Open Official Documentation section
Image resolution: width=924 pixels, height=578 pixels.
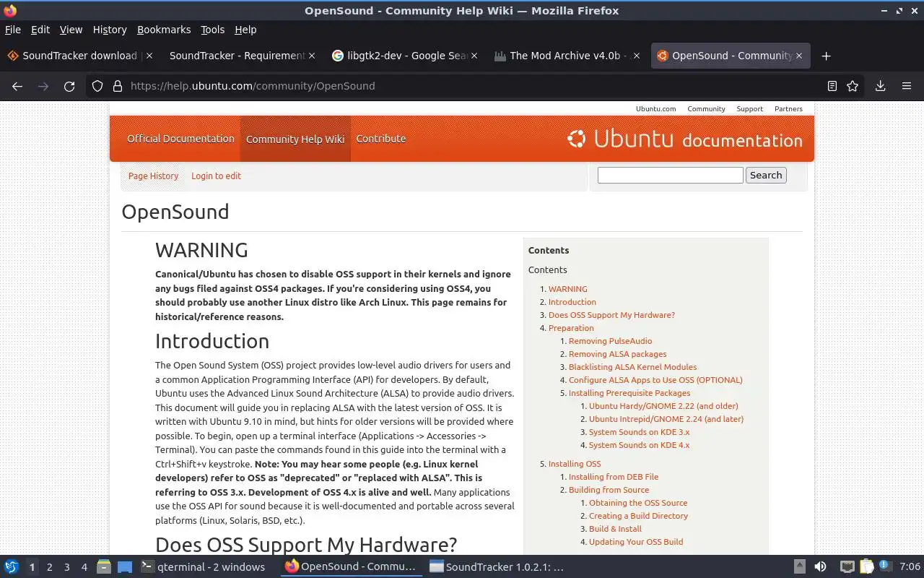[180, 139]
